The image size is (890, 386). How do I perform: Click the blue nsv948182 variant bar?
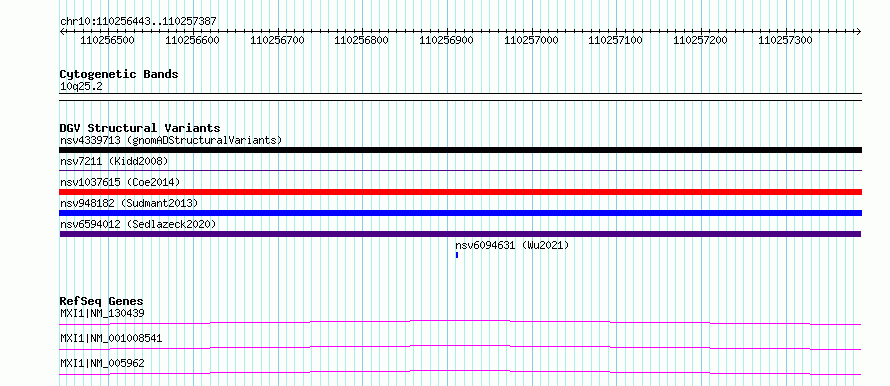tap(460, 213)
